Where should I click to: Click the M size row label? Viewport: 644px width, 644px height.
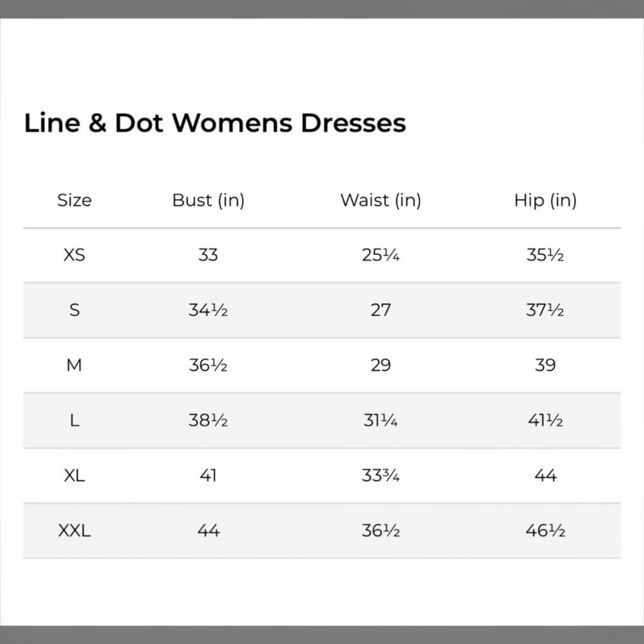74,365
